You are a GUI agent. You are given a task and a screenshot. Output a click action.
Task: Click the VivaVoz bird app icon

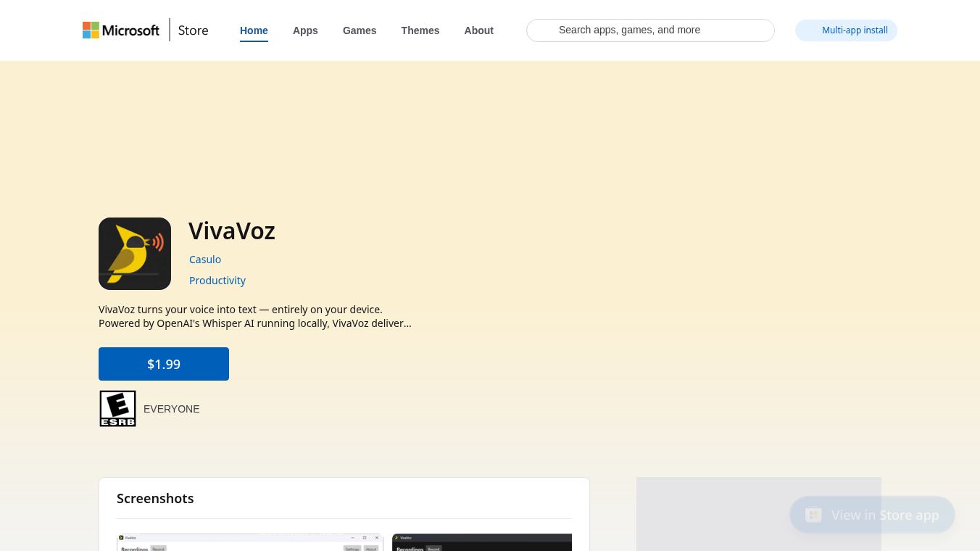(x=135, y=254)
